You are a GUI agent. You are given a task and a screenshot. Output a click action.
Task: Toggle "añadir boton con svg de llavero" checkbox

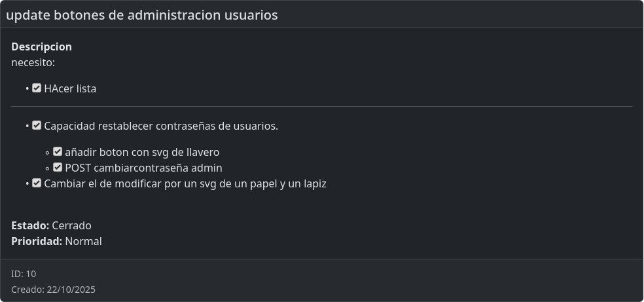point(58,151)
